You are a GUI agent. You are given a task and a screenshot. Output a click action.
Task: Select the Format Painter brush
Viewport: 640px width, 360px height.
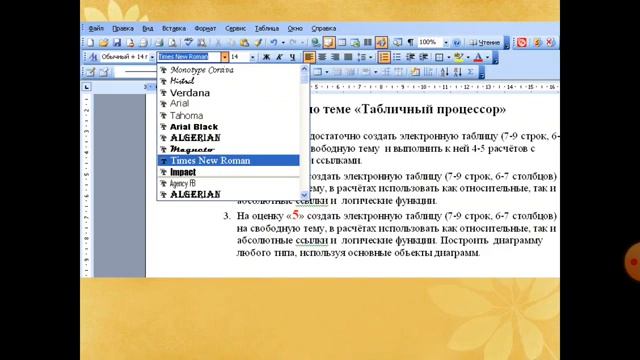(x=258, y=42)
